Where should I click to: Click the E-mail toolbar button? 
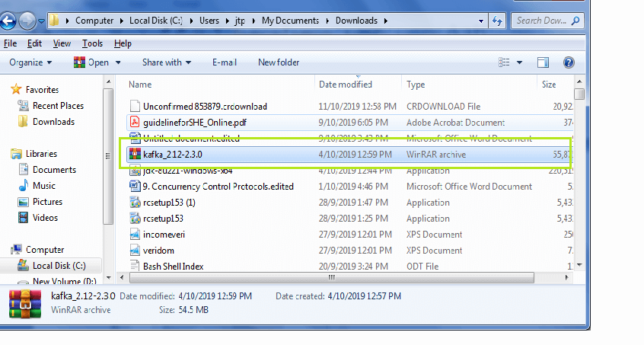pos(225,62)
